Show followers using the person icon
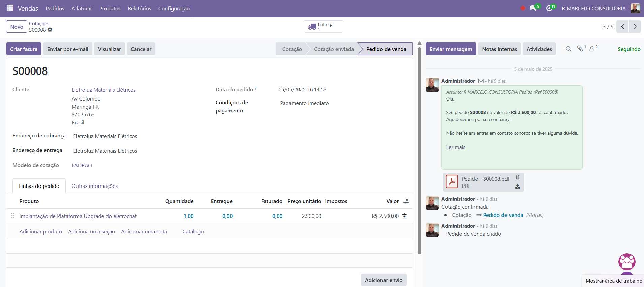This screenshot has width=644, height=287. pos(592,49)
